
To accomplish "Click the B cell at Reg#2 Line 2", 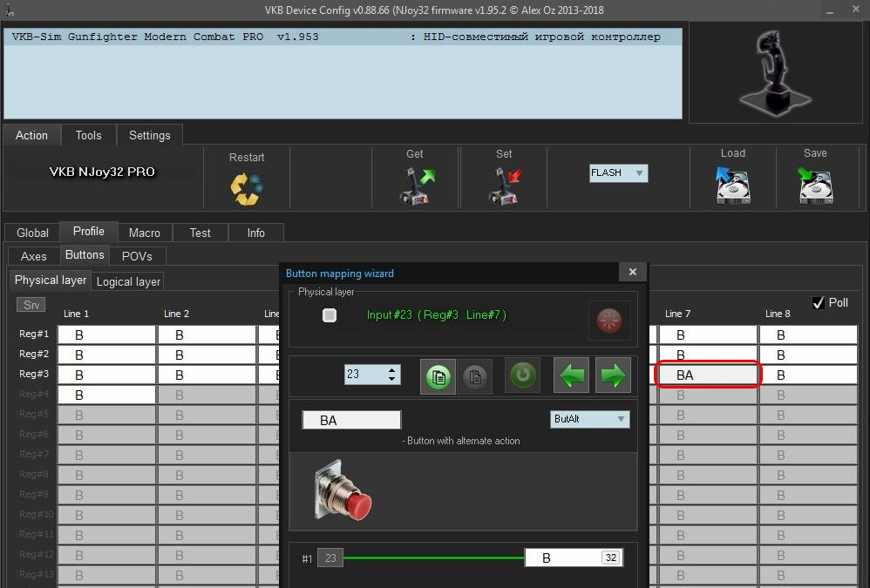I will [x=207, y=355].
